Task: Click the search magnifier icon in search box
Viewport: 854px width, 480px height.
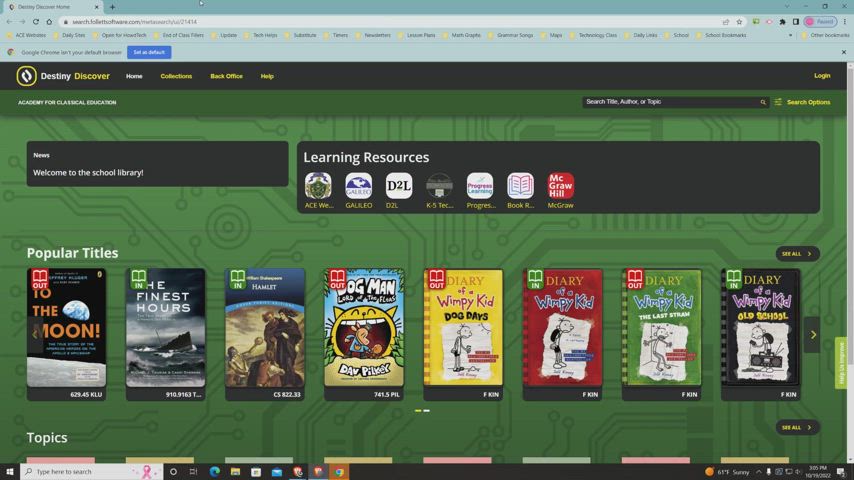Action: 762,102
